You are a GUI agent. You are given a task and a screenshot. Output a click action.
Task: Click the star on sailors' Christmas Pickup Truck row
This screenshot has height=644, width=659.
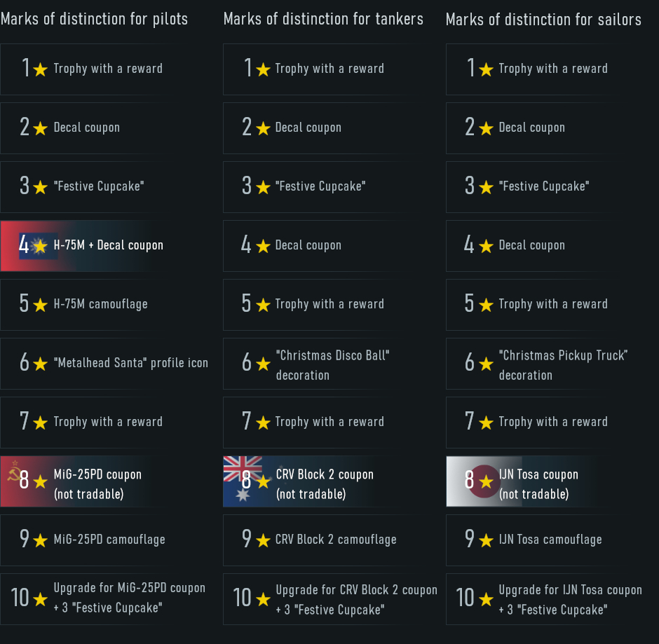click(x=486, y=364)
